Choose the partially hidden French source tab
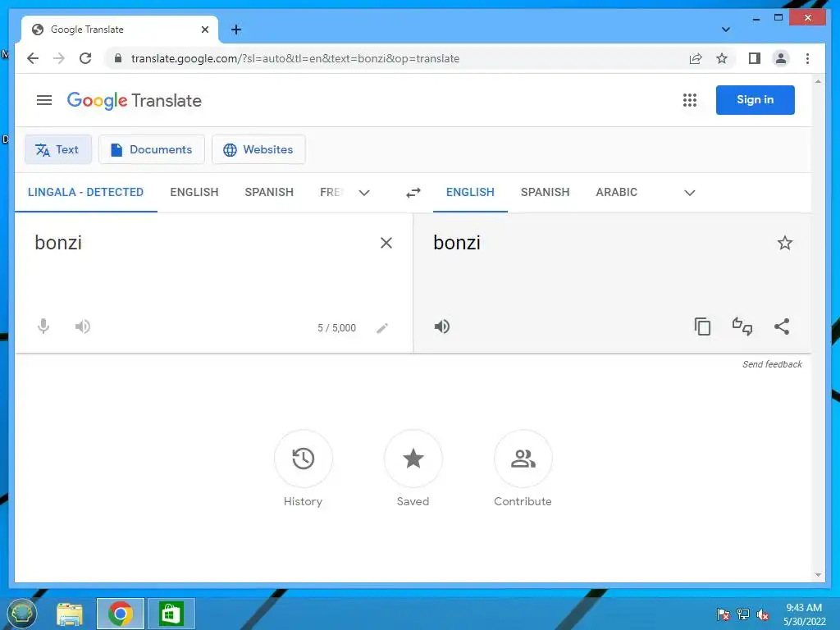840x630 pixels. (331, 192)
